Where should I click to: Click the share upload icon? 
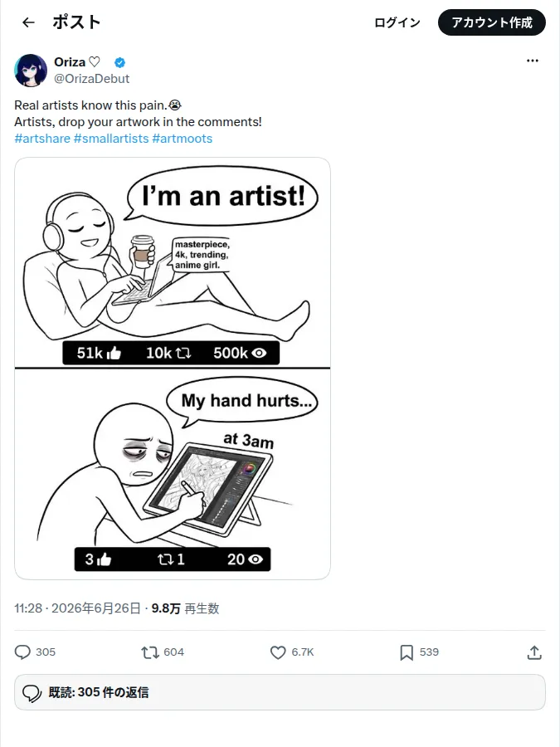pos(534,652)
